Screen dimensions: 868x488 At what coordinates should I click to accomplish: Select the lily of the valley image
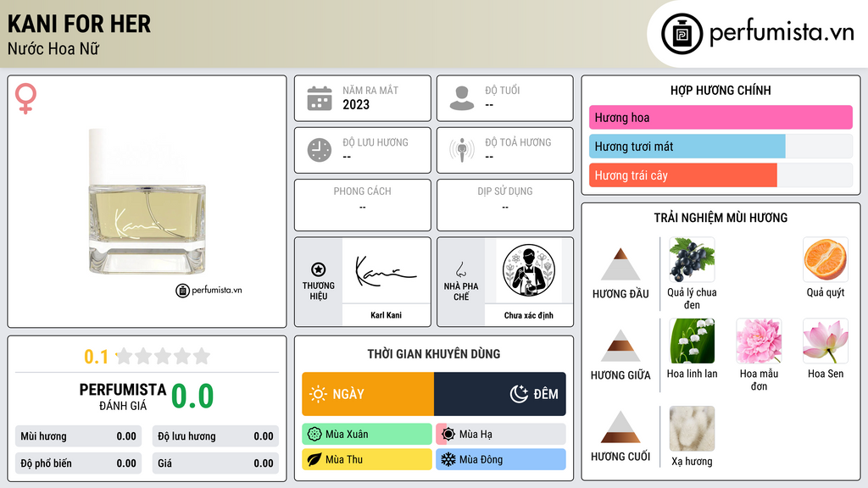tap(692, 341)
